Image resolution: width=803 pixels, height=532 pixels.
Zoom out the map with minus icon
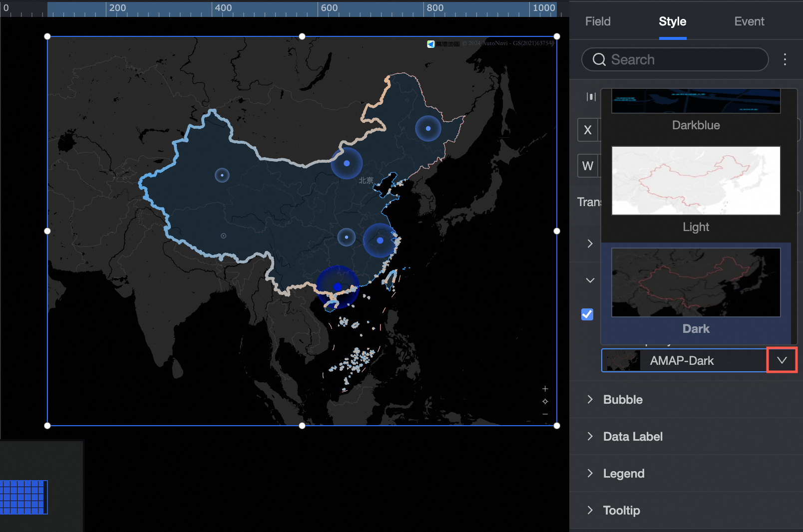click(545, 414)
